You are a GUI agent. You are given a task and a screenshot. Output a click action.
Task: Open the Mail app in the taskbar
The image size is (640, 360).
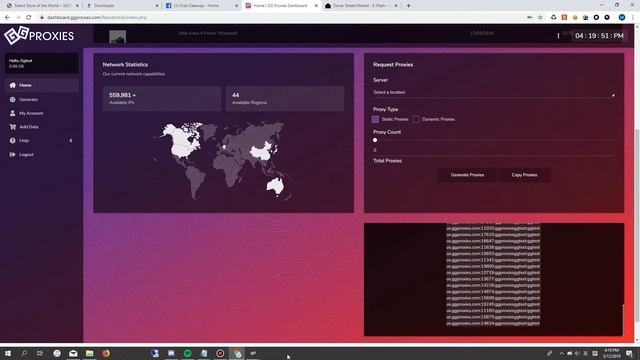point(73,353)
